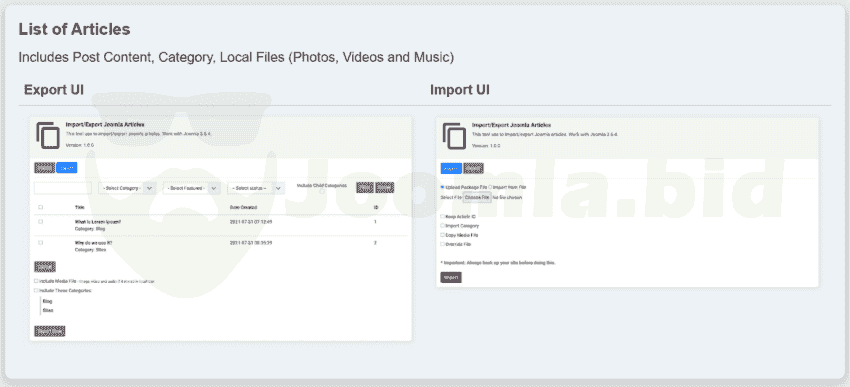Tick the Keep Article ID checkbox
The image size is (850, 387).
tap(443, 216)
